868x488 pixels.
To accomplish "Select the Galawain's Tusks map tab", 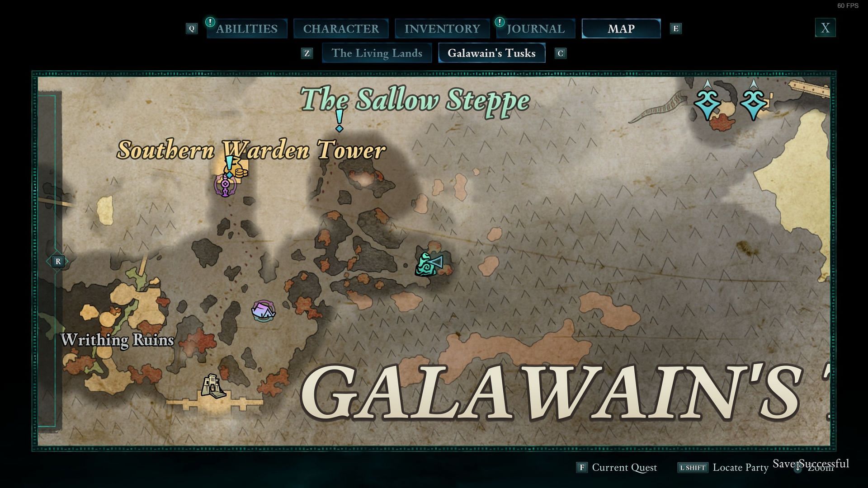I will pos(491,52).
